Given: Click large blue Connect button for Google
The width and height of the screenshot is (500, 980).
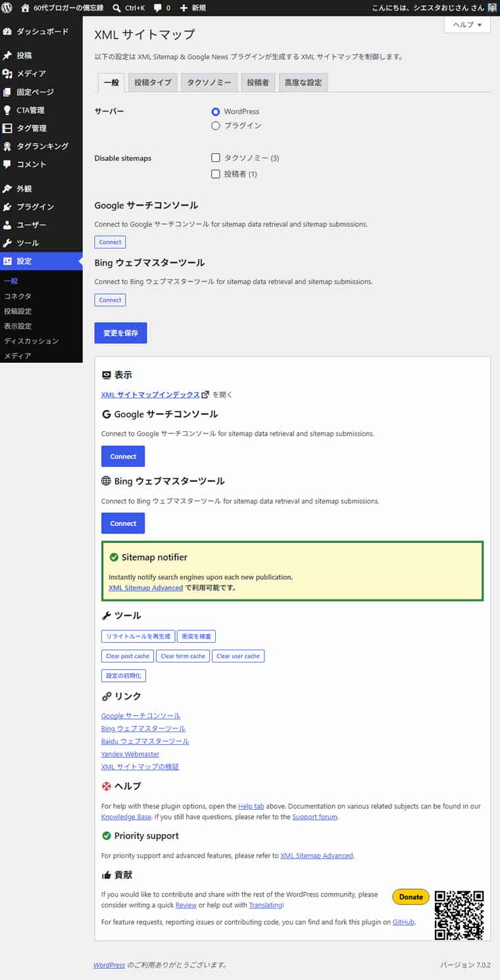Looking at the screenshot, I should point(123,456).
